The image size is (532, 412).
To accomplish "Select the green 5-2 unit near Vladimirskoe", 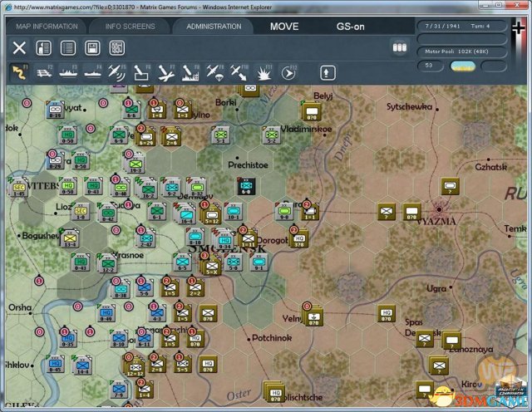I will 272,135.
